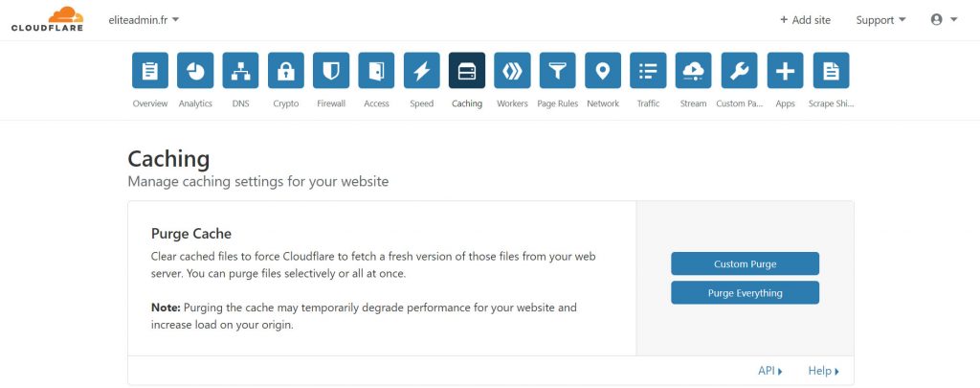Go to the Firewall shield icon
Viewport: 980px width, 388px height.
(x=331, y=70)
